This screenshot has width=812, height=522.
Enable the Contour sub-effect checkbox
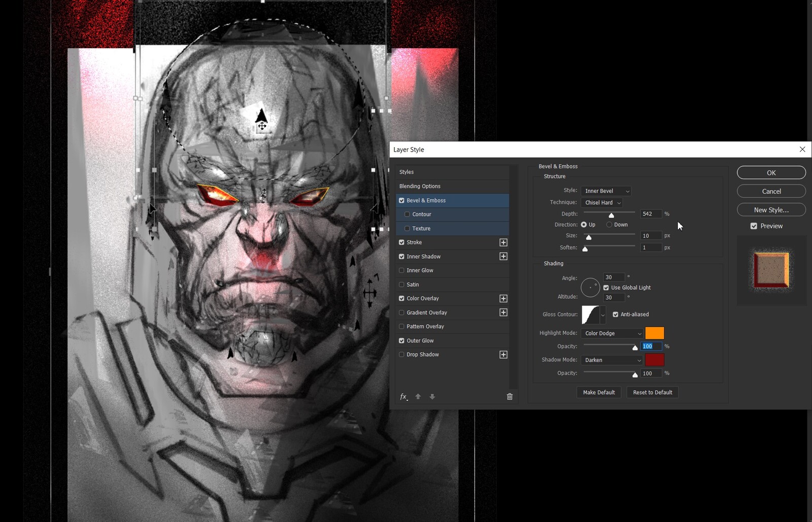point(407,214)
